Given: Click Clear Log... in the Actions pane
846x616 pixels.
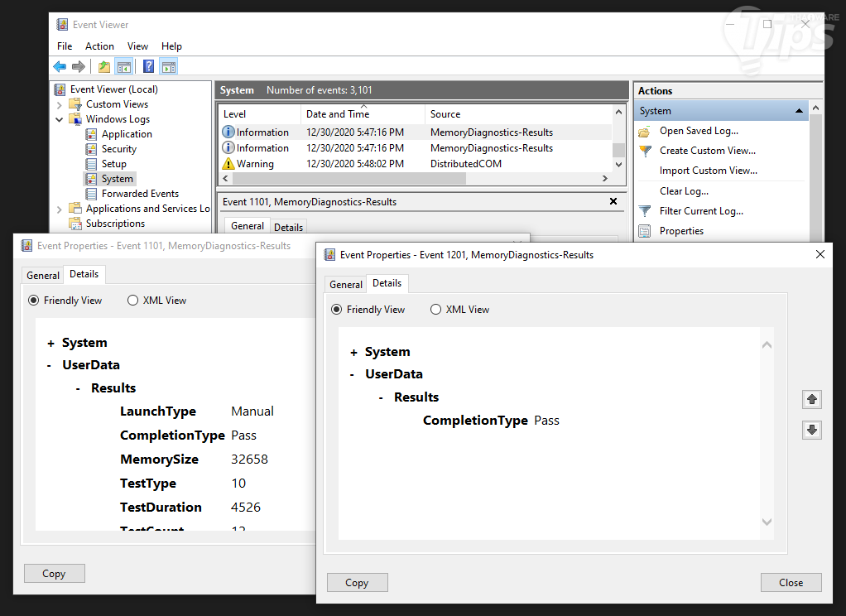Looking at the screenshot, I should coord(684,191).
